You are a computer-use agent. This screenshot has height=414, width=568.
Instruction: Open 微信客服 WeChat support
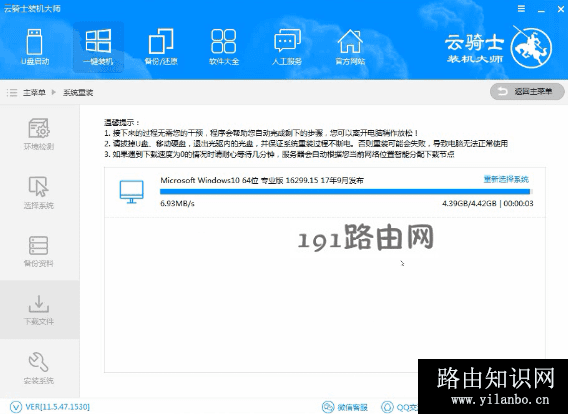click(345, 407)
